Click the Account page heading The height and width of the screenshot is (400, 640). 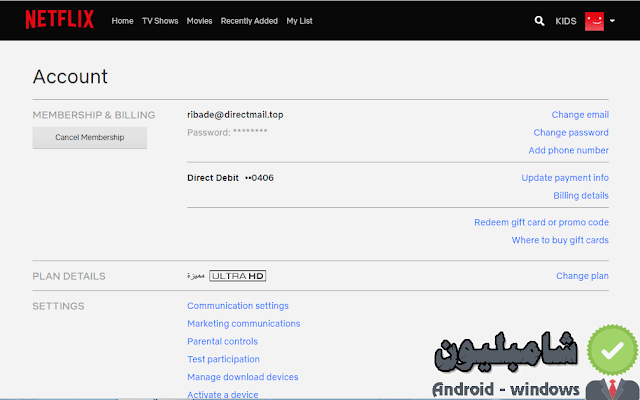[70, 77]
